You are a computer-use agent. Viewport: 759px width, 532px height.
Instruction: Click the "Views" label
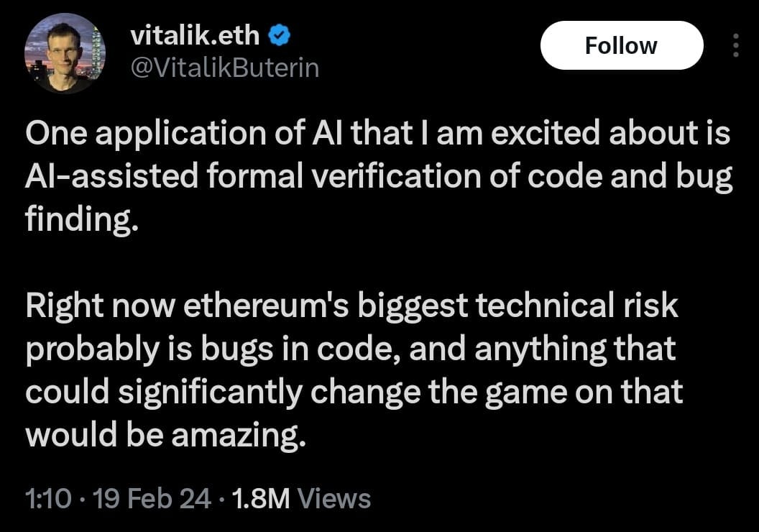[x=333, y=497]
